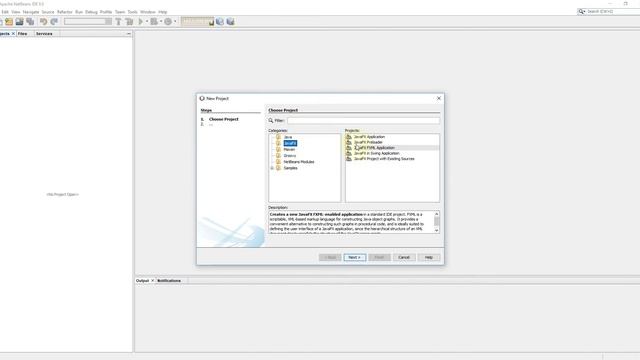Click the Cancel button
640x360 pixels.
click(x=404, y=257)
